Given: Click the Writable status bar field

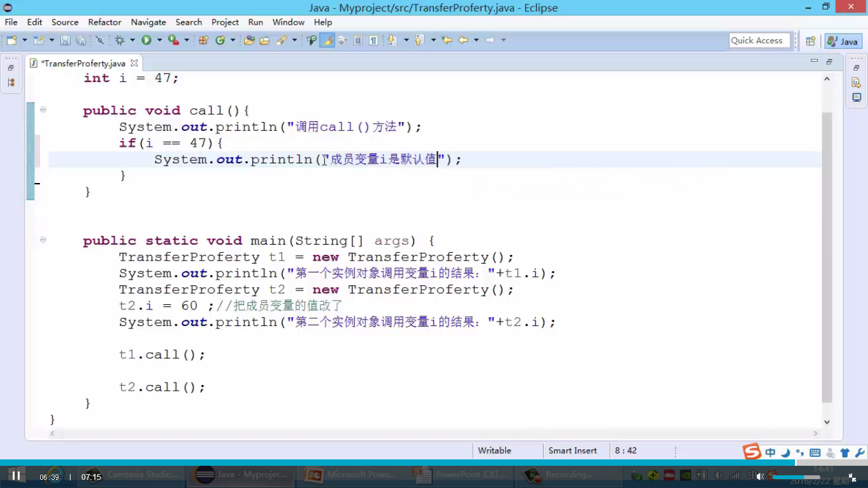Looking at the screenshot, I should coord(494,451).
